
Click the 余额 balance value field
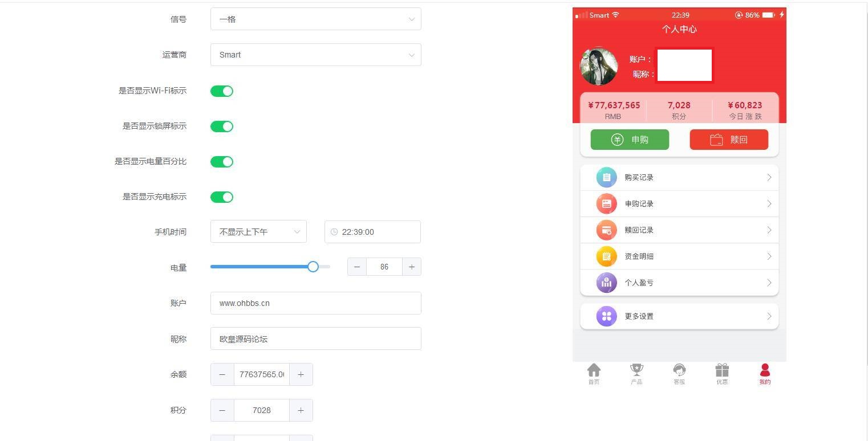pos(262,374)
